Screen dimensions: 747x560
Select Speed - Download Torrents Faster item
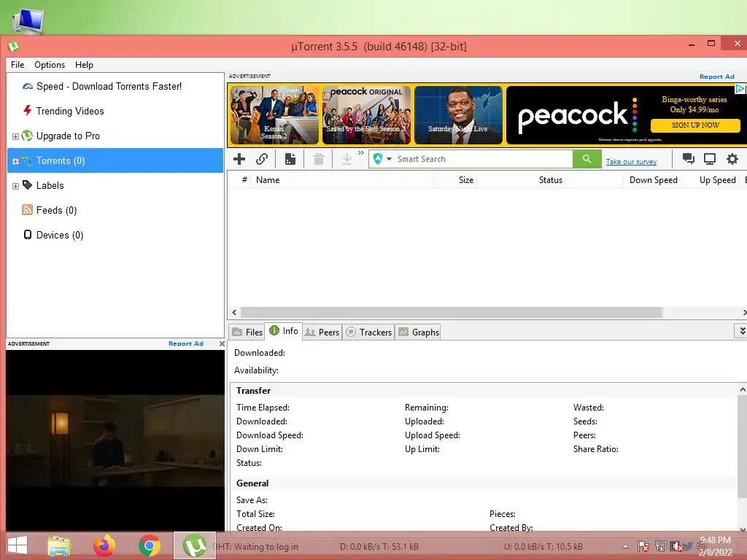(x=109, y=86)
